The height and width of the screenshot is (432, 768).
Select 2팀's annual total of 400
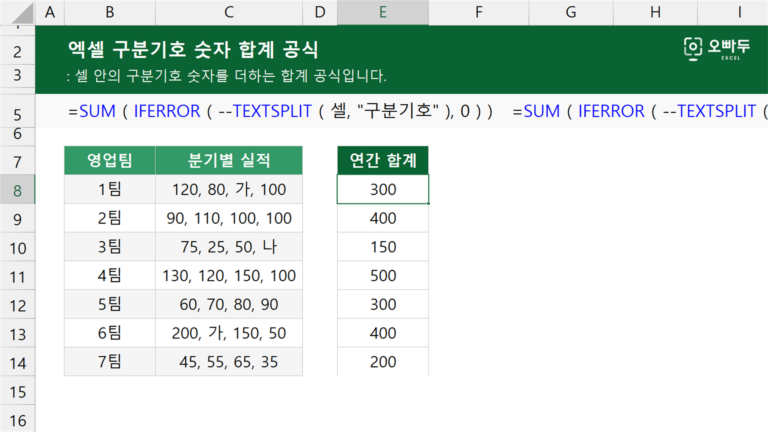click(383, 218)
